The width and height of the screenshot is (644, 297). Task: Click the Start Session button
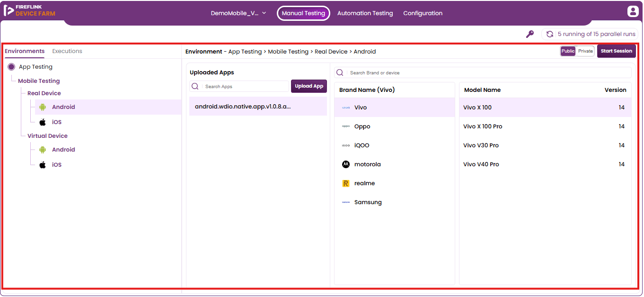pos(616,51)
